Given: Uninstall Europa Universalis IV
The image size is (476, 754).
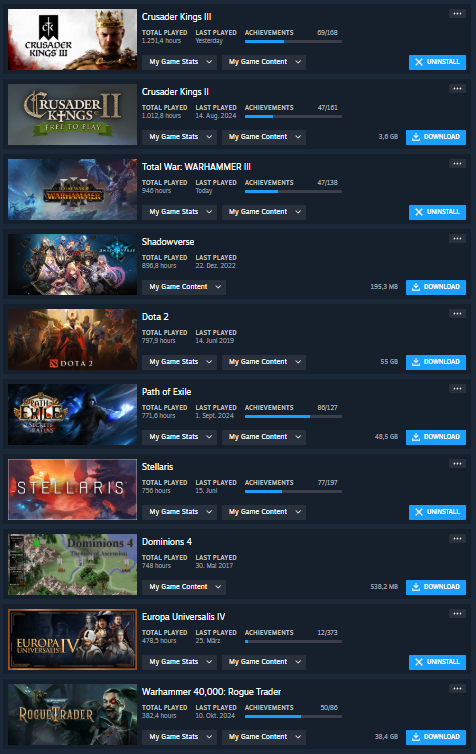Looking at the screenshot, I should tap(437, 662).
